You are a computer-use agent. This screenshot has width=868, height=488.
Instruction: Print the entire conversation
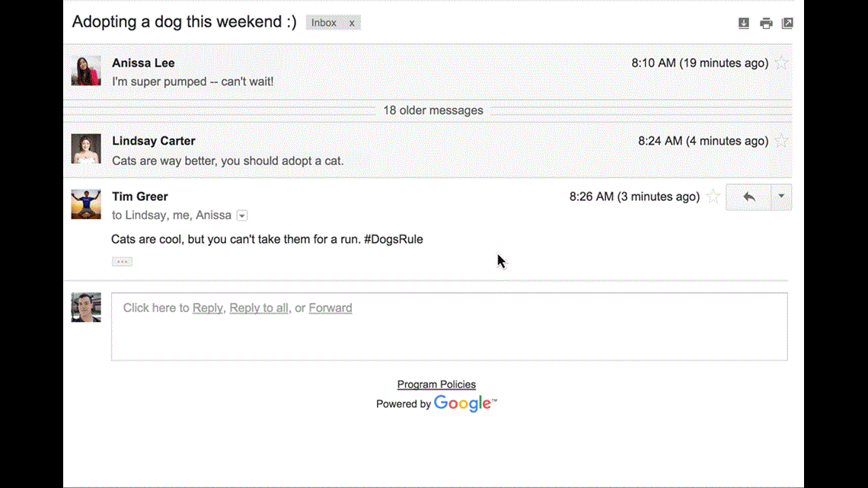[x=766, y=23]
